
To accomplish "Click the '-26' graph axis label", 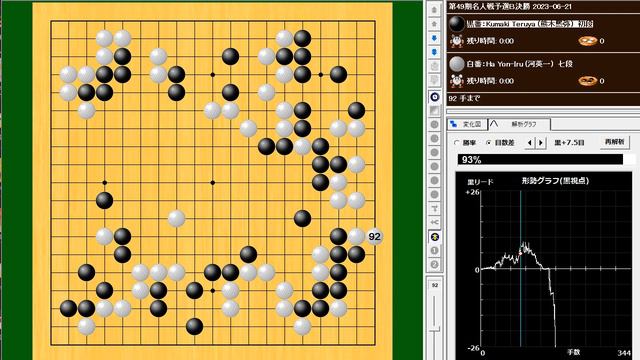I will 473,348.
